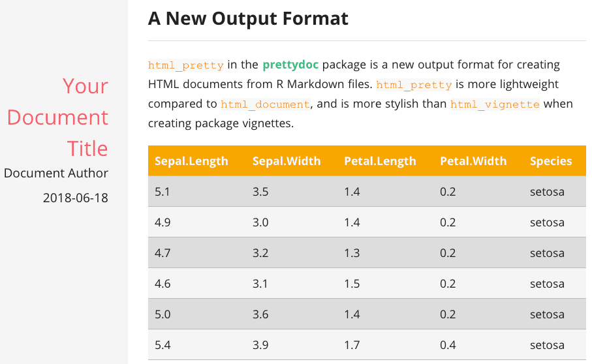Image resolution: width=592 pixels, height=364 pixels.
Task: Click the Sepal.Width value 3.6
Action: [x=260, y=314]
